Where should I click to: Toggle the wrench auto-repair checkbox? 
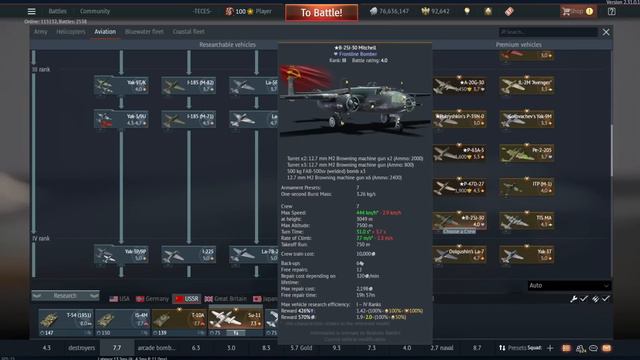(584, 299)
